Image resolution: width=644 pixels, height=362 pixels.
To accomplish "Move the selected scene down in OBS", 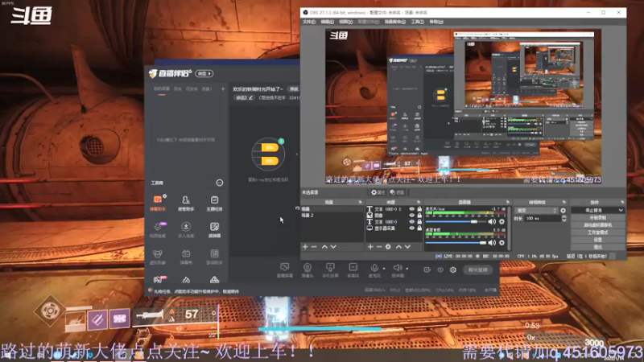I will (333, 247).
